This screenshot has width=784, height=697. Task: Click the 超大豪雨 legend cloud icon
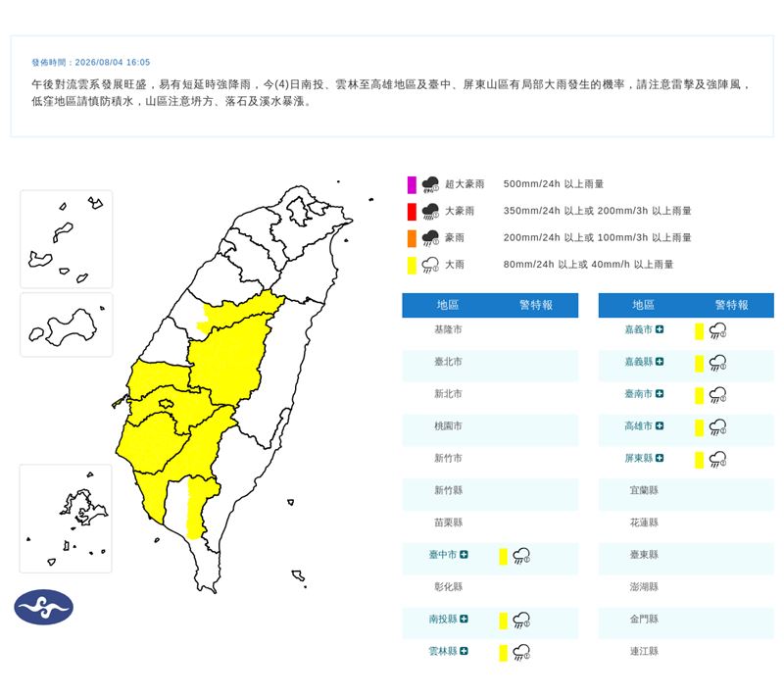click(x=430, y=184)
